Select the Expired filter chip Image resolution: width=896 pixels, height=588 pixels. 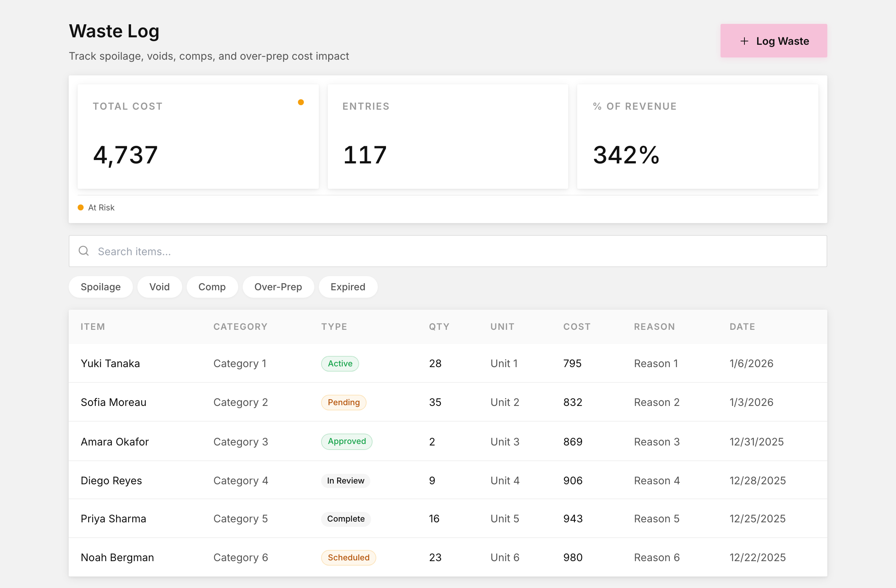pos(348,287)
